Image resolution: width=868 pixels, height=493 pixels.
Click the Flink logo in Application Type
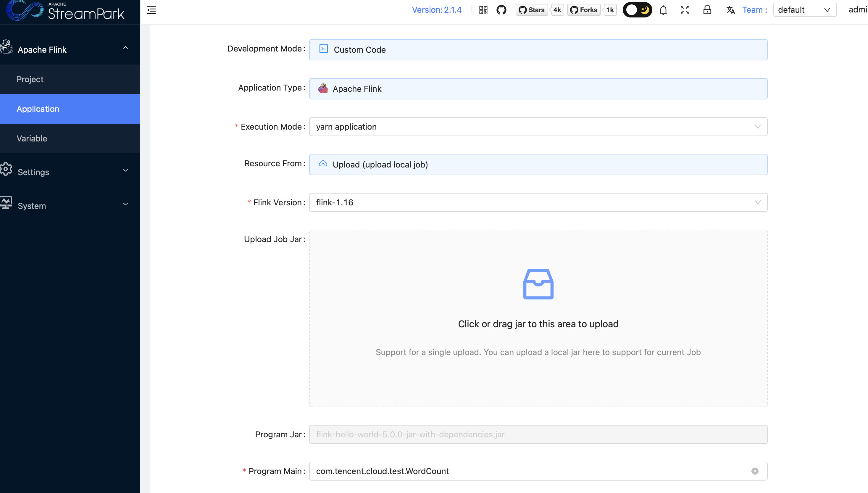(x=323, y=88)
